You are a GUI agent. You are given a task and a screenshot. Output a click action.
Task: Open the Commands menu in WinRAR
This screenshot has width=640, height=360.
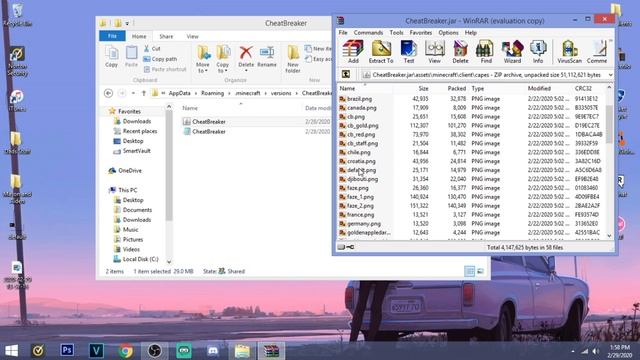[368, 32]
